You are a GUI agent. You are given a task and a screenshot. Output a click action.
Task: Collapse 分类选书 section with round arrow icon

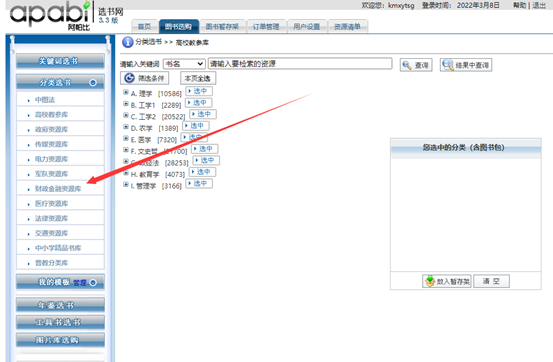click(93, 83)
